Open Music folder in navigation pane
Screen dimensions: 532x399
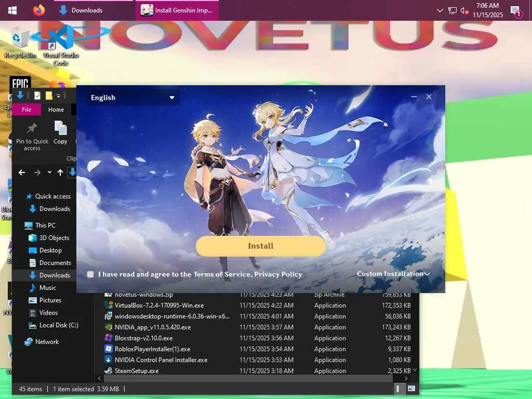pos(43,288)
